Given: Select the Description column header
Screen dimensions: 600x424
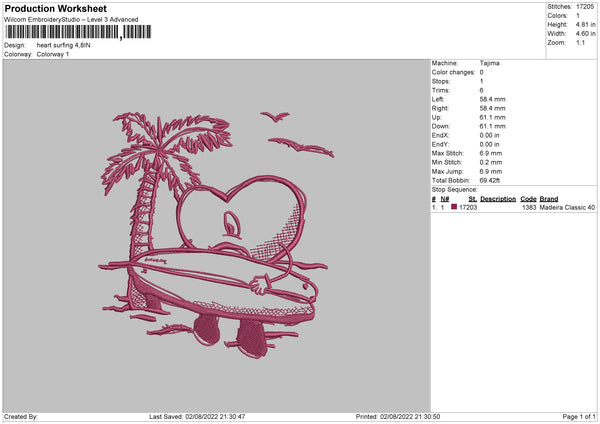Looking at the screenshot, I should pos(497,199).
